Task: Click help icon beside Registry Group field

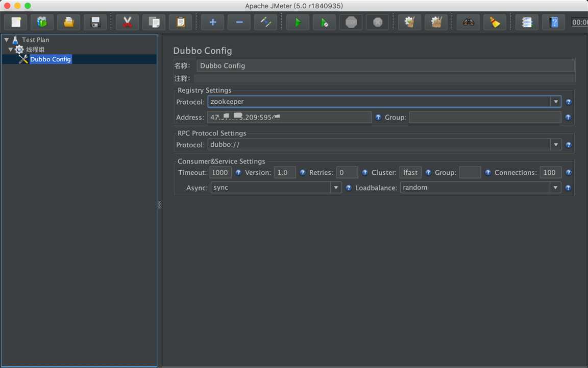Action: tap(569, 117)
